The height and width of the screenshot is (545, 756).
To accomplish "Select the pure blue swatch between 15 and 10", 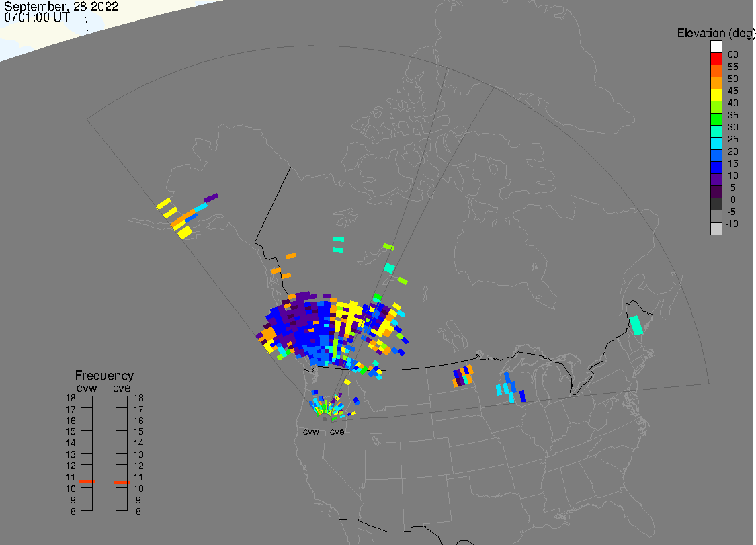I will point(716,167).
